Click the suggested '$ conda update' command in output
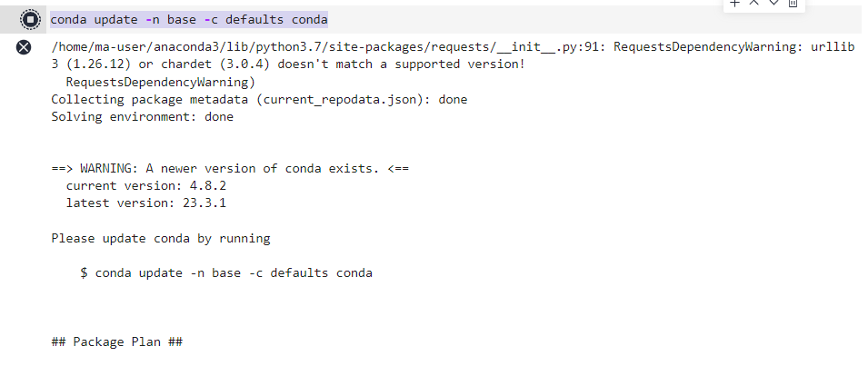This screenshot has height=366, width=868. 226,272
